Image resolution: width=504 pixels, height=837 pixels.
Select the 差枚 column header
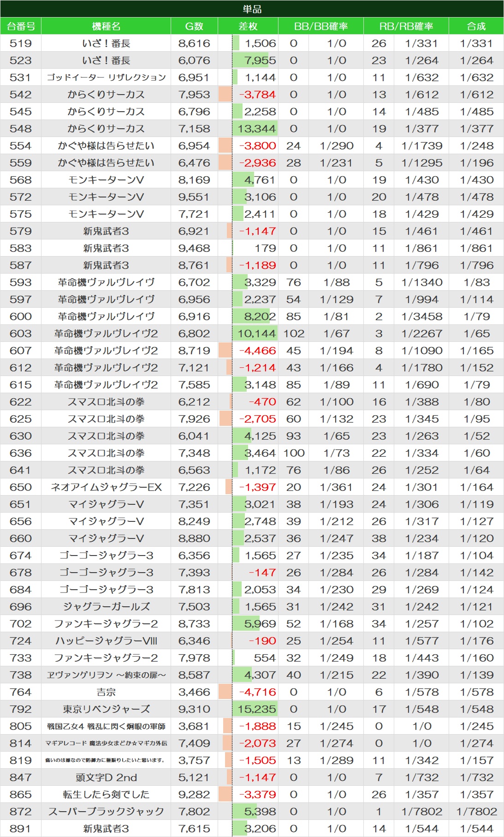(x=248, y=26)
